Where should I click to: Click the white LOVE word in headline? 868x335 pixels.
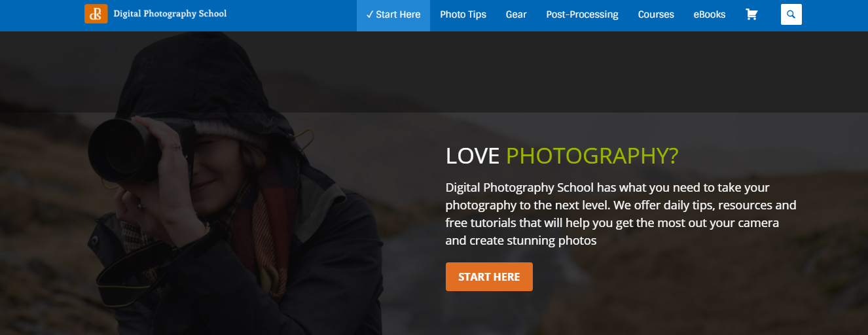[473, 156]
